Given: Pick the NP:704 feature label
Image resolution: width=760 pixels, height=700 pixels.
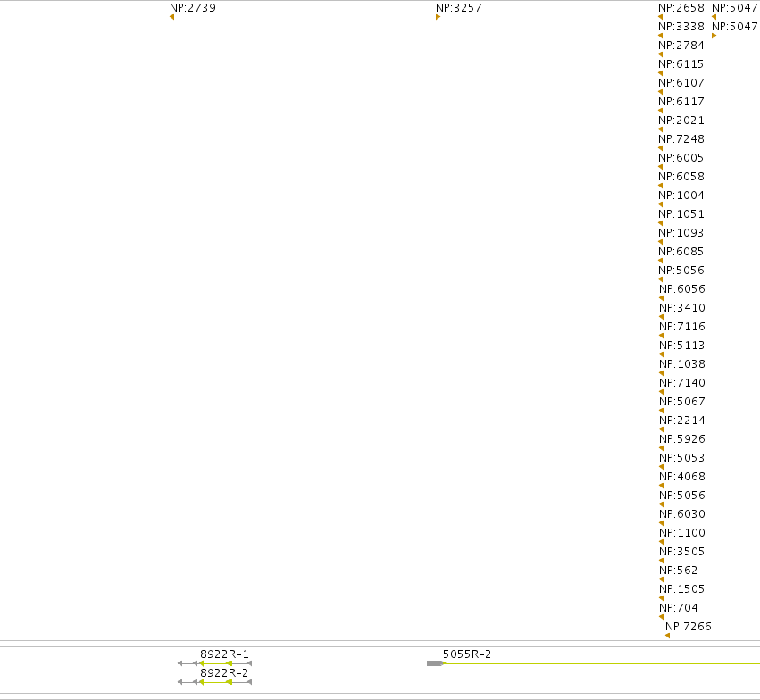Looking at the screenshot, I should coord(679,608).
